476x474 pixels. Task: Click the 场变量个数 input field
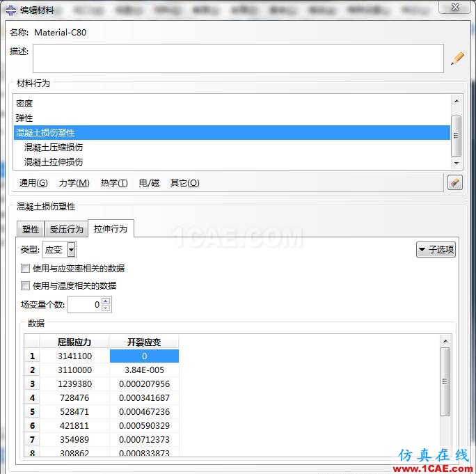85,304
